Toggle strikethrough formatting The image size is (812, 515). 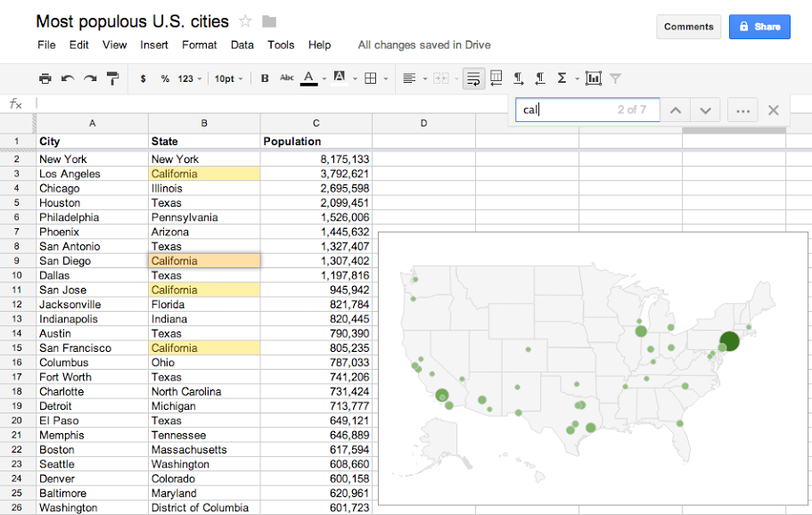click(287, 78)
